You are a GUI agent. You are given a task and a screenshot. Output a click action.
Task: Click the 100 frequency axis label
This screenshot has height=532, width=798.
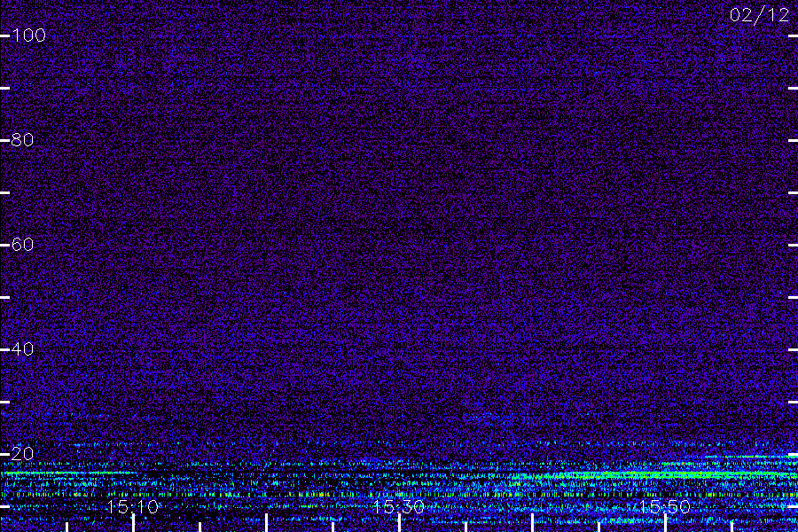(28, 35)
